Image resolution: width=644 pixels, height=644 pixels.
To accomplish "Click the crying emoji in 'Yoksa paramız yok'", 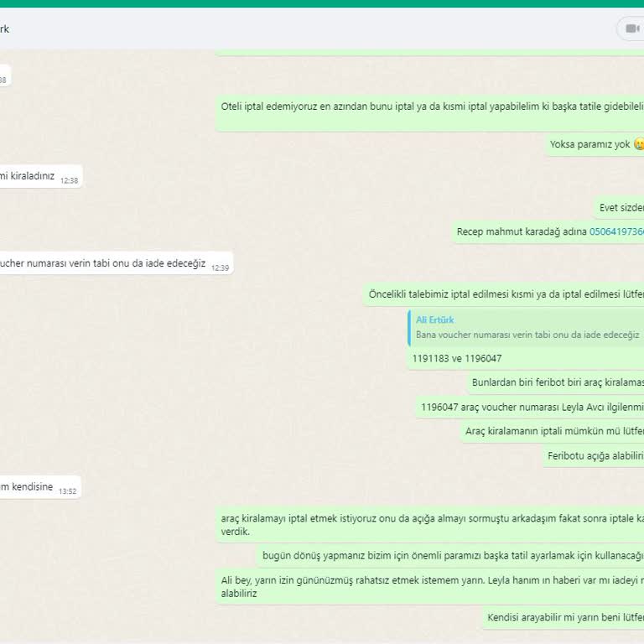I will point(639,144).
